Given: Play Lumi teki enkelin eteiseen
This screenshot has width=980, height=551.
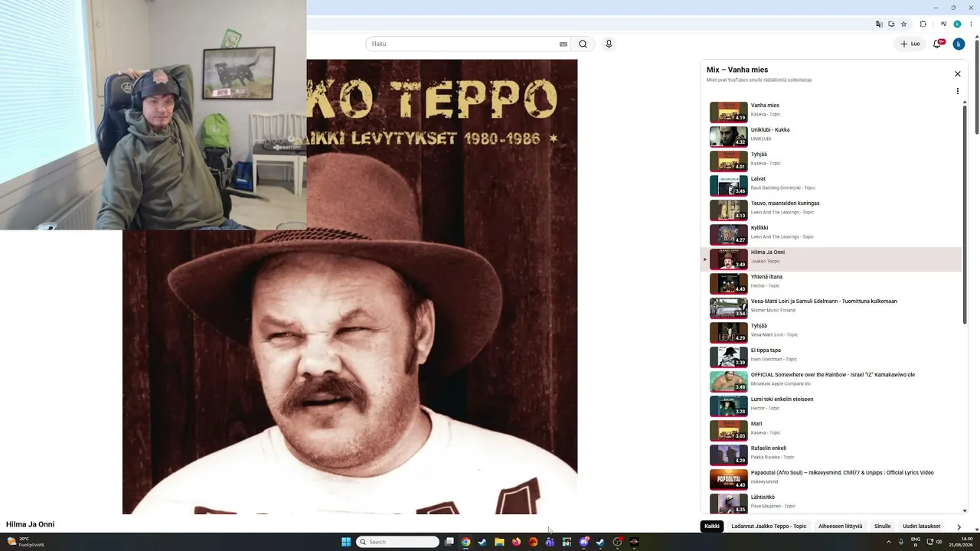Looking at the screenshot, I should (x=831, y=406).
